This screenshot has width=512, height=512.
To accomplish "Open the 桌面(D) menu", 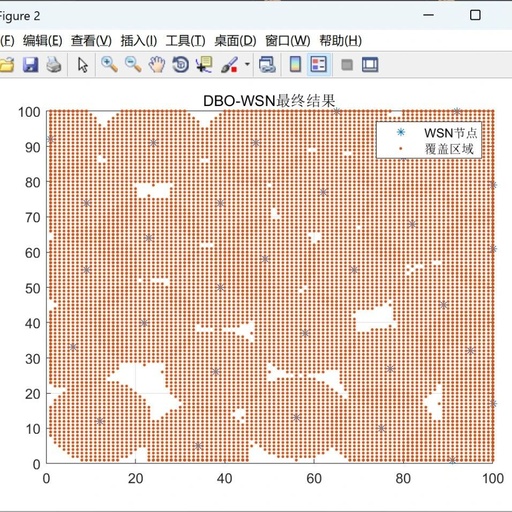I will tap(235, 41).
